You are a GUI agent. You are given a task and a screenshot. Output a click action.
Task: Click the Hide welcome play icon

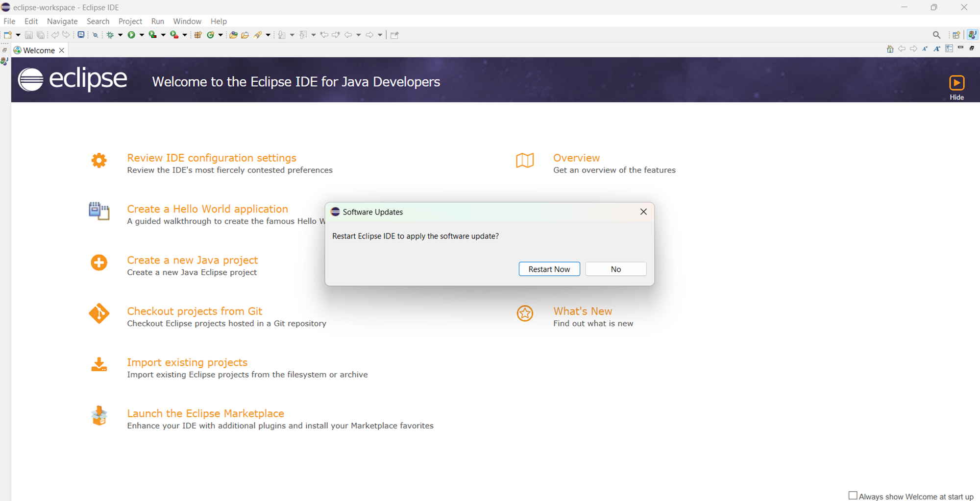(x=956, y=83)
